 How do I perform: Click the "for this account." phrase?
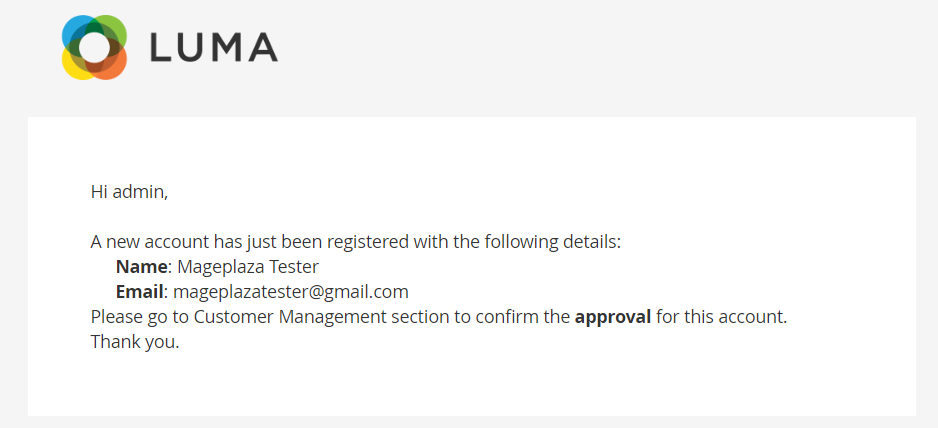722,317
